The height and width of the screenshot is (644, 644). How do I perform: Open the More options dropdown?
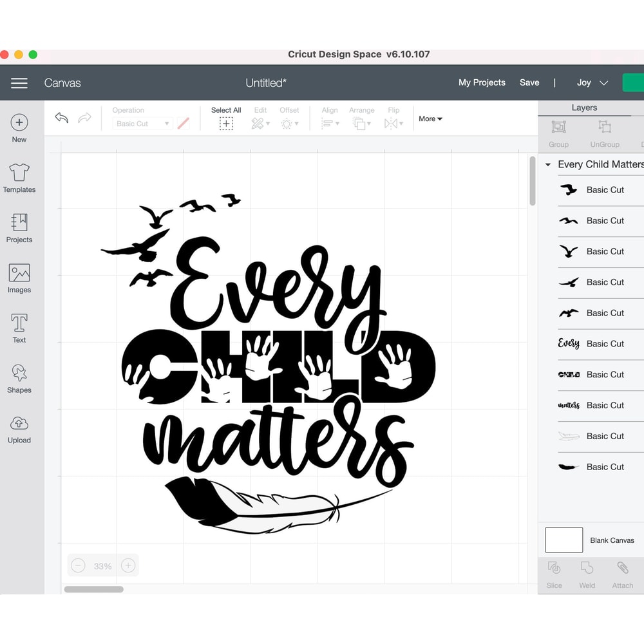click(430, 119)
